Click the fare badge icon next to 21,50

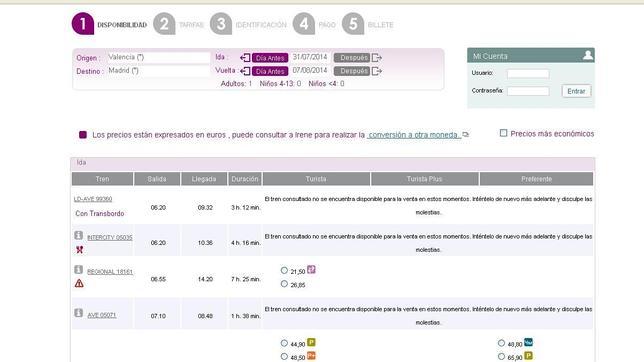tap(311, 270)
